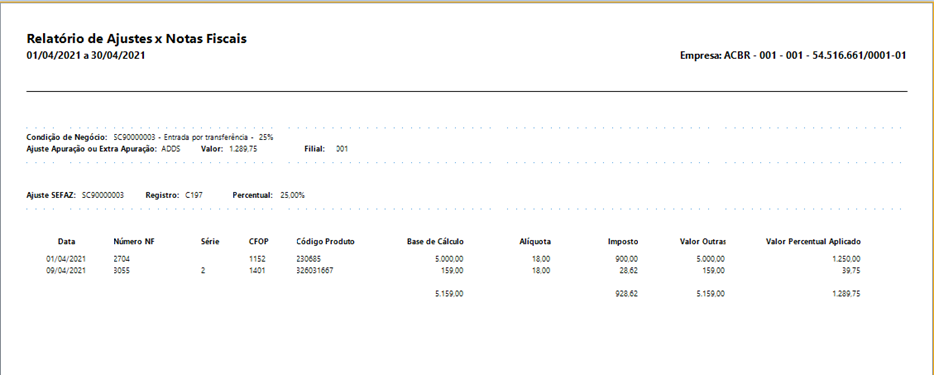Click the Data column header

tap(67, 242)
